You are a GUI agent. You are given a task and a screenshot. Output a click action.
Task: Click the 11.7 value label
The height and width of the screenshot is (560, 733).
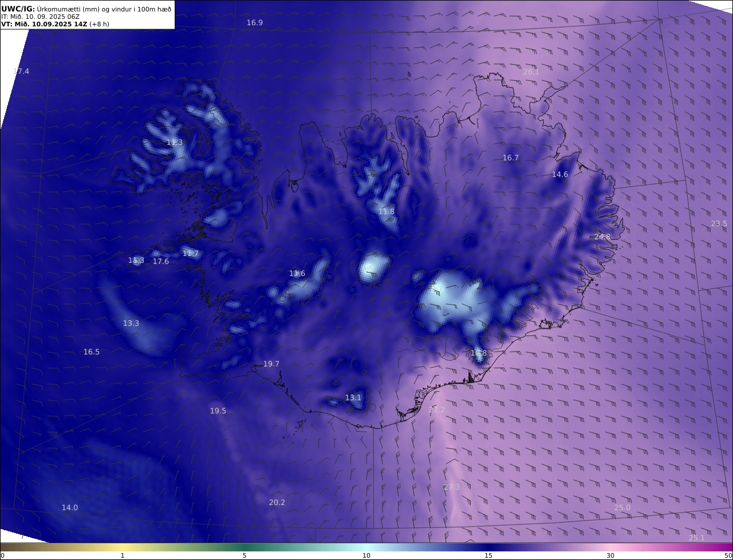coord(191,254)
